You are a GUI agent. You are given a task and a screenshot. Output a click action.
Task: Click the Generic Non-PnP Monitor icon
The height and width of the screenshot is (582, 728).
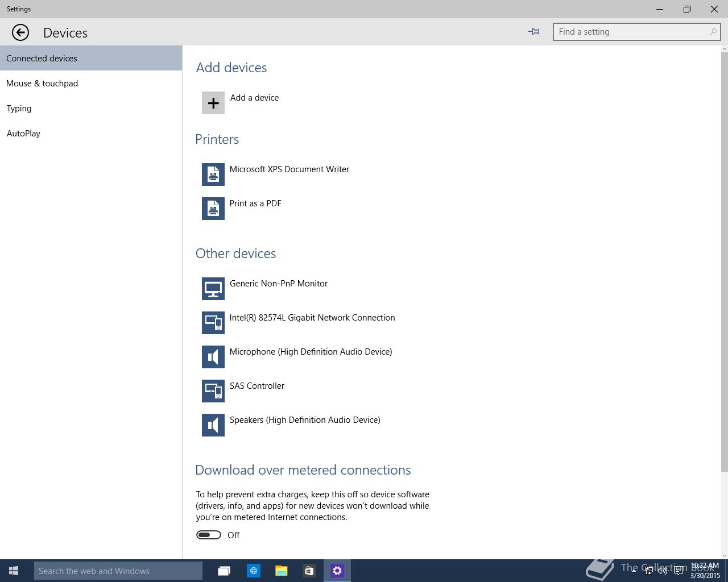pos(213,289)
